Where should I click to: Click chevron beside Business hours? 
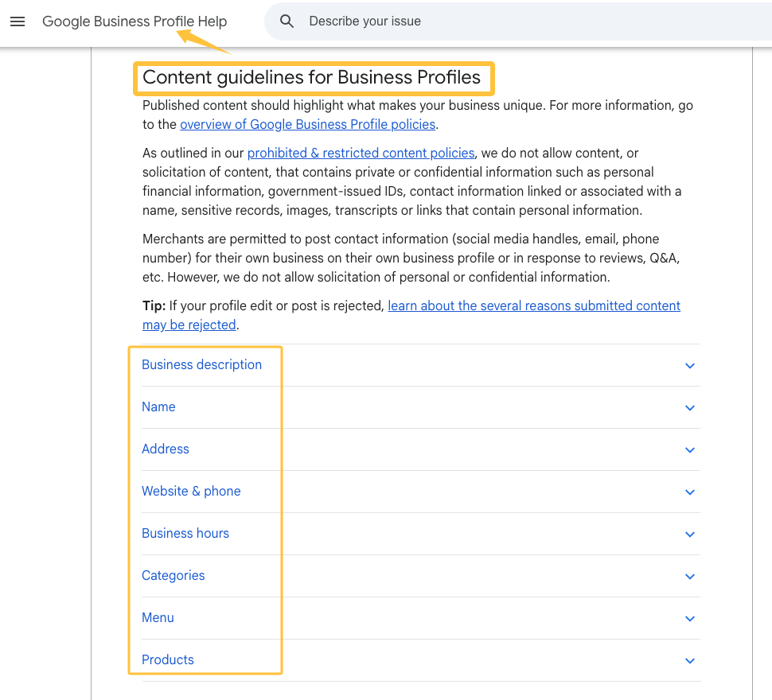point(690,535)
